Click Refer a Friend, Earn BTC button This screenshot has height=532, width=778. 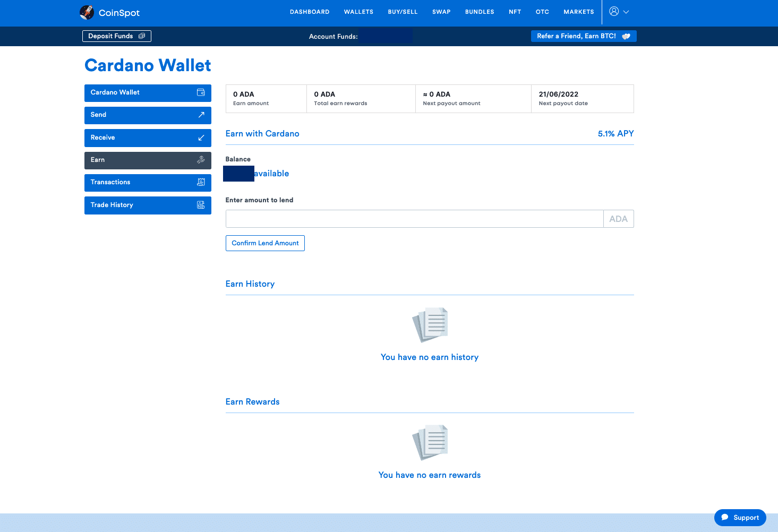583,36
